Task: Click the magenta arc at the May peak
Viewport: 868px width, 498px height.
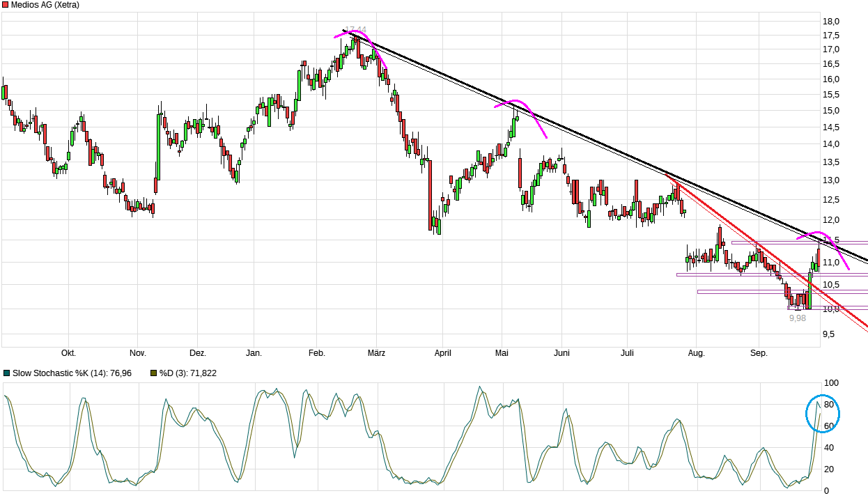Action: point(521,117)
